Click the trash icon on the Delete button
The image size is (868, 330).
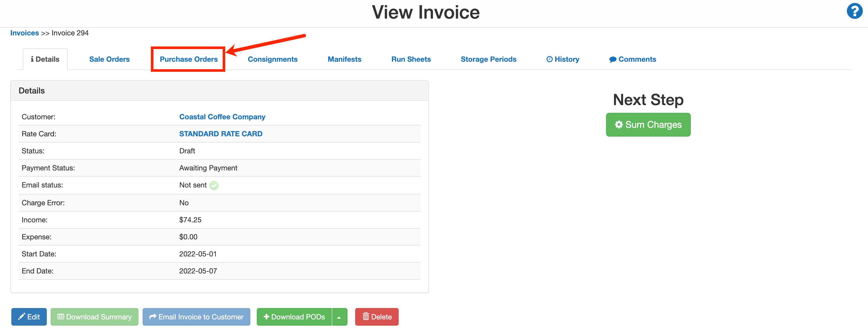366,317
